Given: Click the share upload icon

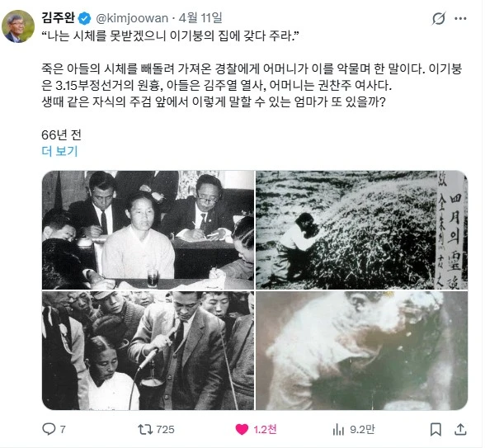Looking at the screenshot, I should (460, 429).
